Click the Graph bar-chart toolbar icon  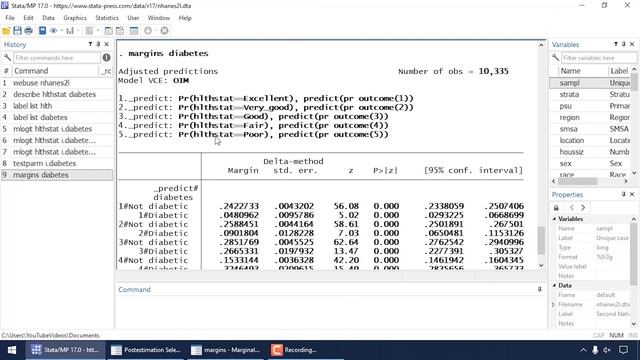tap(70, 31)
